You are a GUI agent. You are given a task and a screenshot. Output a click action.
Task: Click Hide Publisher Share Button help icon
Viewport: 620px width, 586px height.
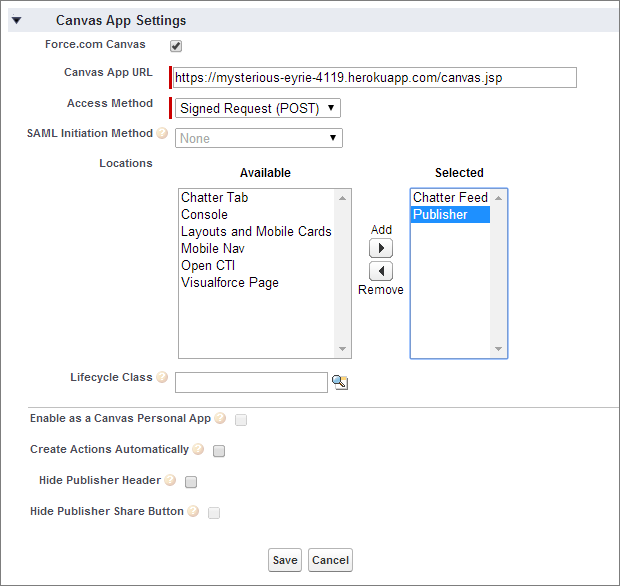[193, 511]
